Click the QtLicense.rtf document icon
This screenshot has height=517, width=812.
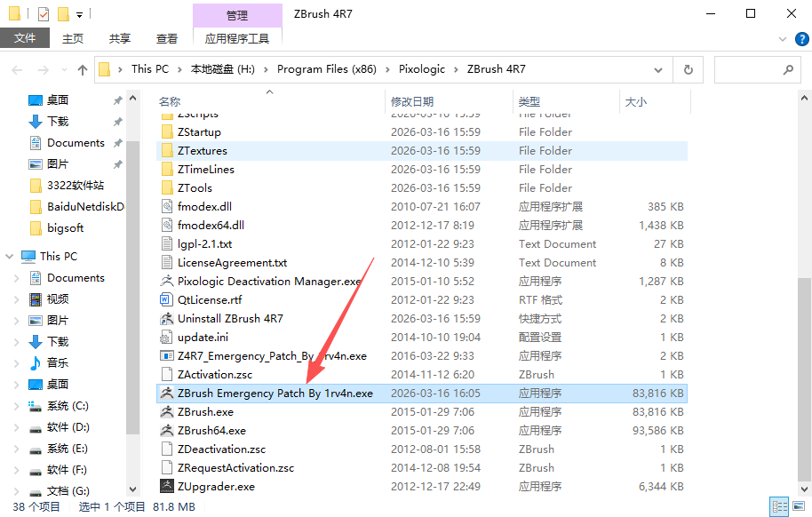pos(167,300)
